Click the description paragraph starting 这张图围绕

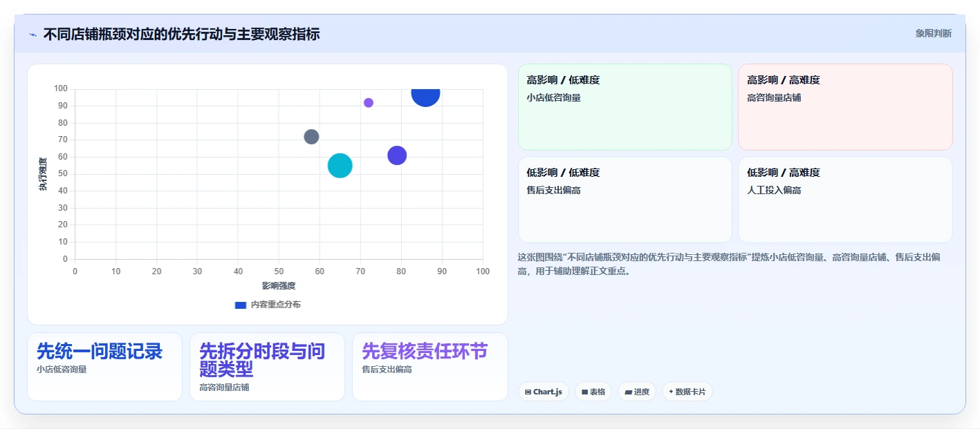click(x=729, y=264)
